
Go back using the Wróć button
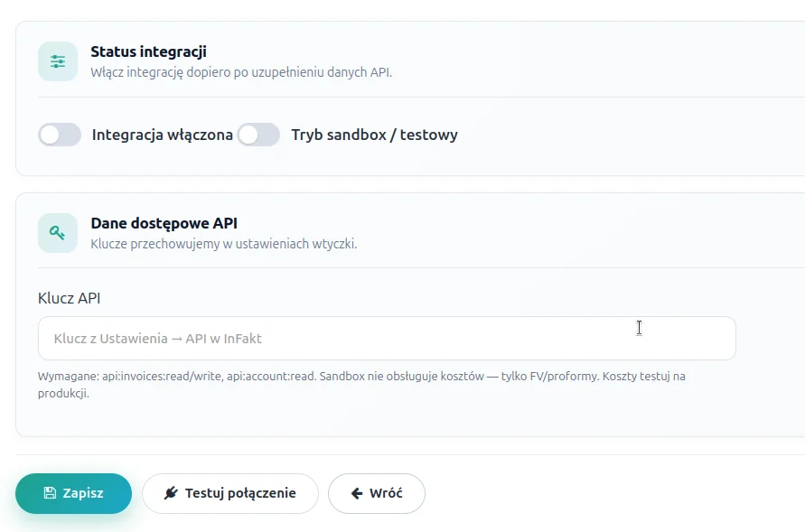tap(377, 493)
